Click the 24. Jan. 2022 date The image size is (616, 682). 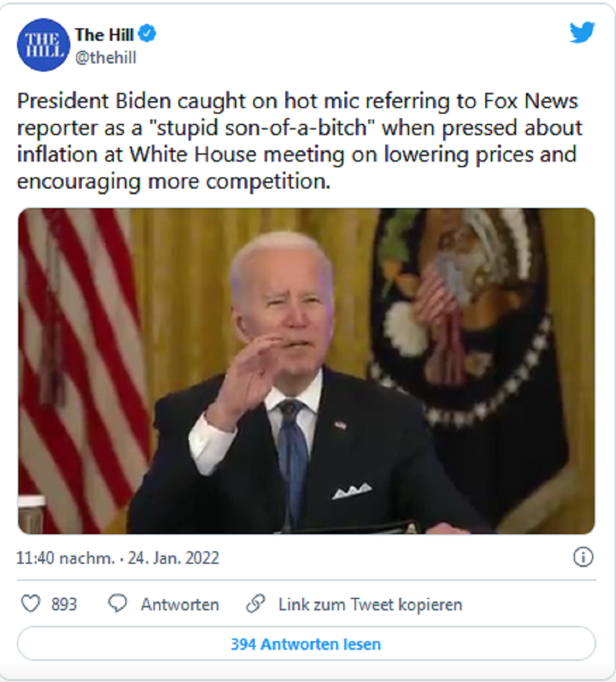(173, 558)
